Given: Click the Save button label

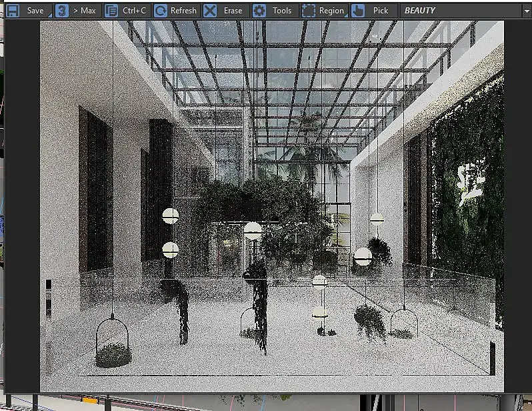Looking at the screenshot, I should (x=35, y=11).
